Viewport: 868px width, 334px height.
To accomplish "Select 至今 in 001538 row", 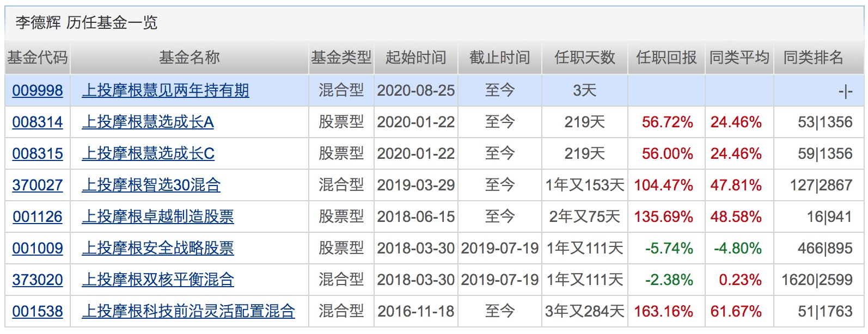I will [500, 311].
